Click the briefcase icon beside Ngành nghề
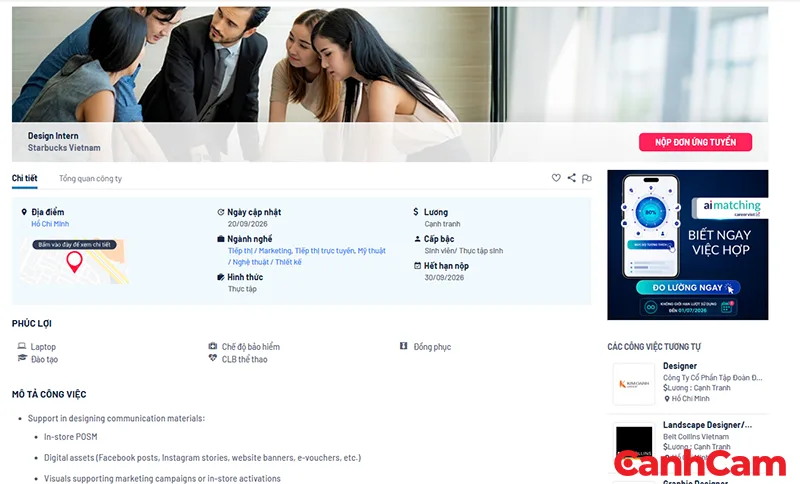The height and width of the screenshot is (484, 800). click(x=220, y=239)
